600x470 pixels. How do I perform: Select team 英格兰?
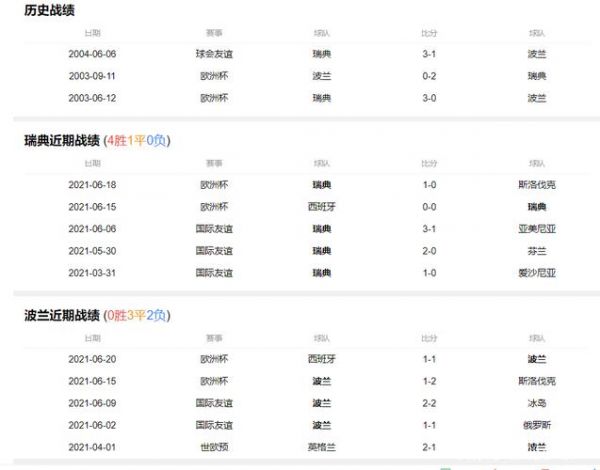pyautogui.click(x=322, y=447)
